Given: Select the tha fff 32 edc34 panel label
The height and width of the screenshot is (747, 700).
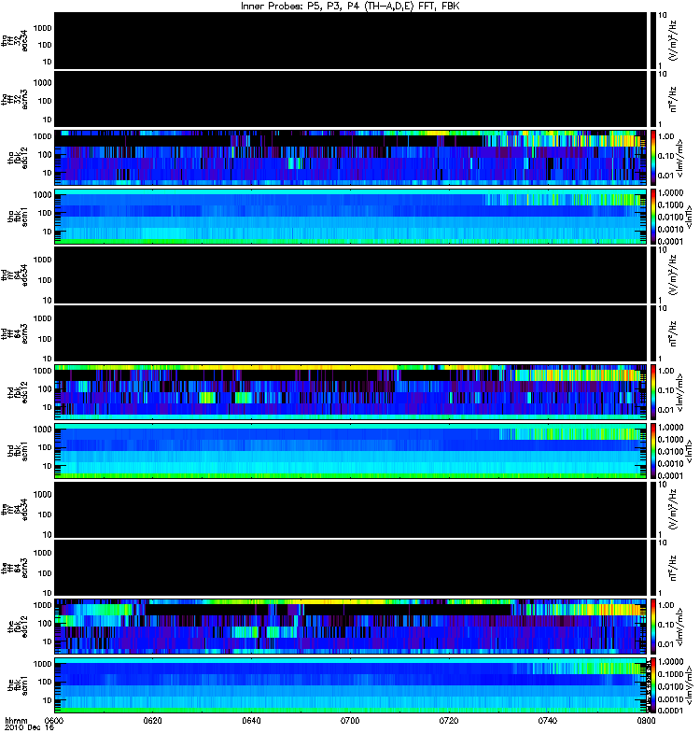Looking at the screenshot, I should coord(14,41).
